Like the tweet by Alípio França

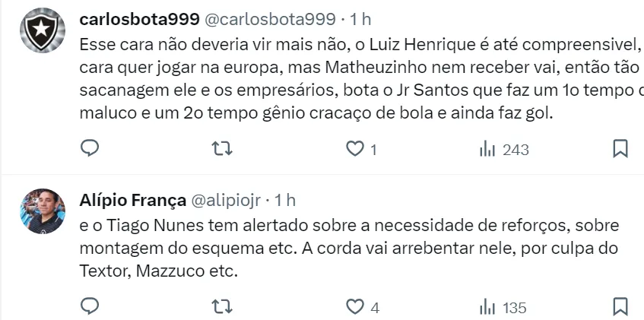tap(355, 307)
